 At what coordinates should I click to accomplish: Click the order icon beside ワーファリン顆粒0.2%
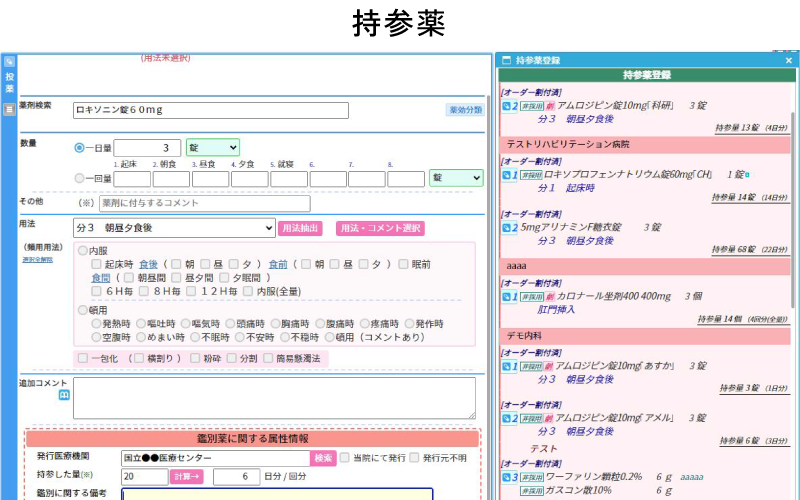pyautogui.click(x=508, y=478)
